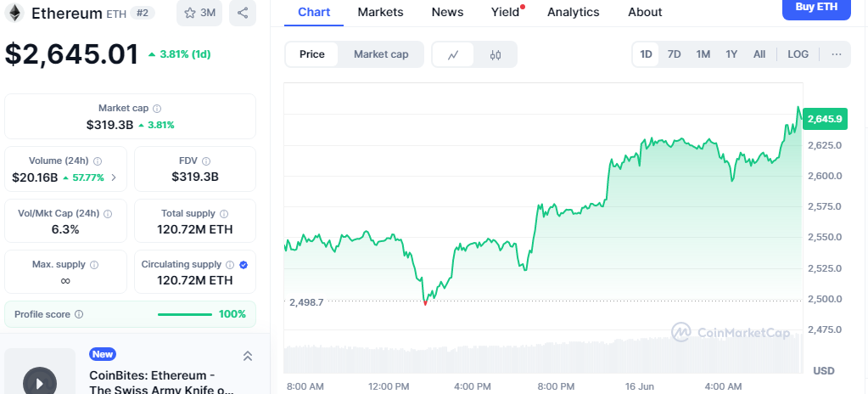Click the 2,600.0 price axis label

(826, 176)
